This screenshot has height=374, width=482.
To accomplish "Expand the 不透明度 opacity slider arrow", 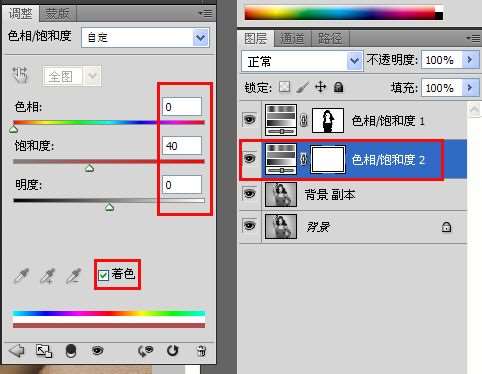I will pyautogui.click(x=470, y=60).
